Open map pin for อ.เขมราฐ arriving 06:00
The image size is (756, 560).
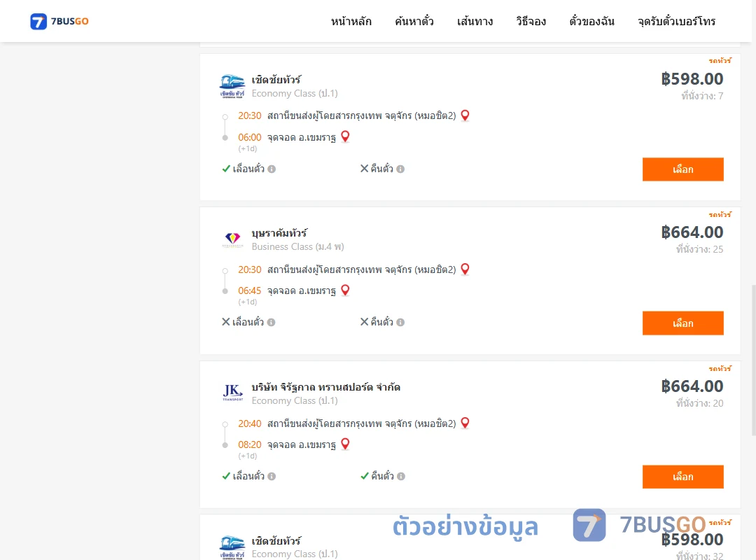345,136
